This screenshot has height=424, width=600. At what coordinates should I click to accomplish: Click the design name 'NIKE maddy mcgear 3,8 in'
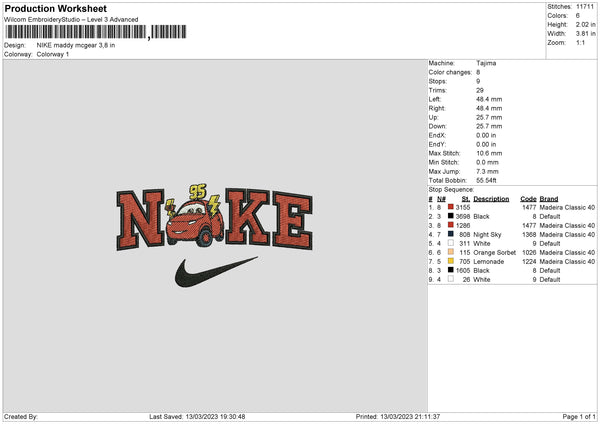click(76, 45)
